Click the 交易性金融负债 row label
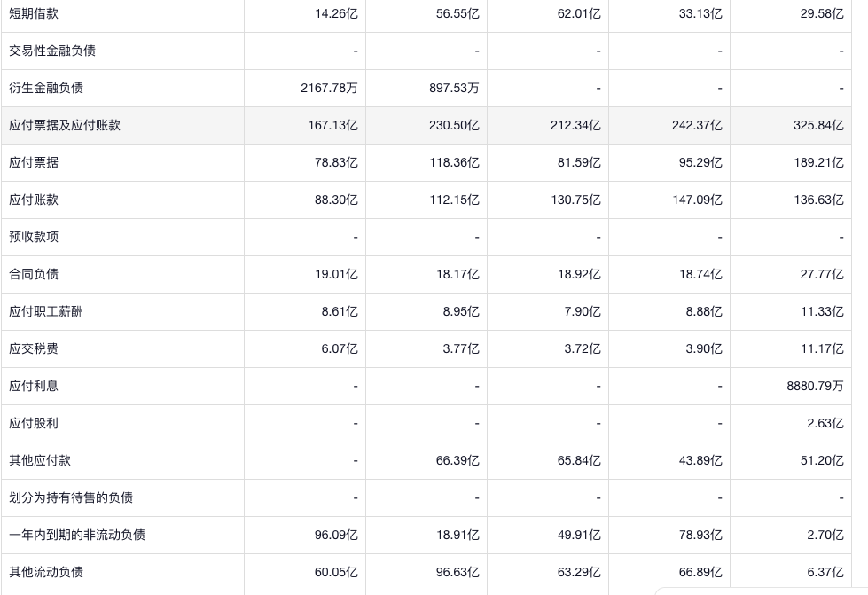Image resolution: width=868 pixels, height=595 pixels. coord(52,51)
